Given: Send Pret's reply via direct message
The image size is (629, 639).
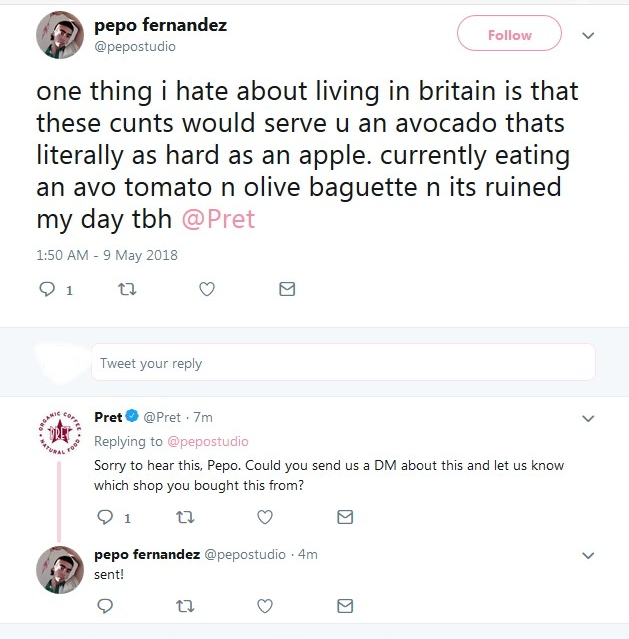Looking at the screenshot, I should pos(345,517).
